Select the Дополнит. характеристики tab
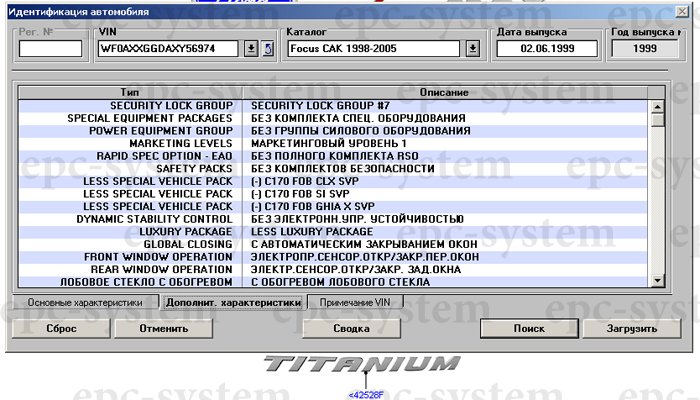The height and width of the screenshot is (400, 700). 233,302
